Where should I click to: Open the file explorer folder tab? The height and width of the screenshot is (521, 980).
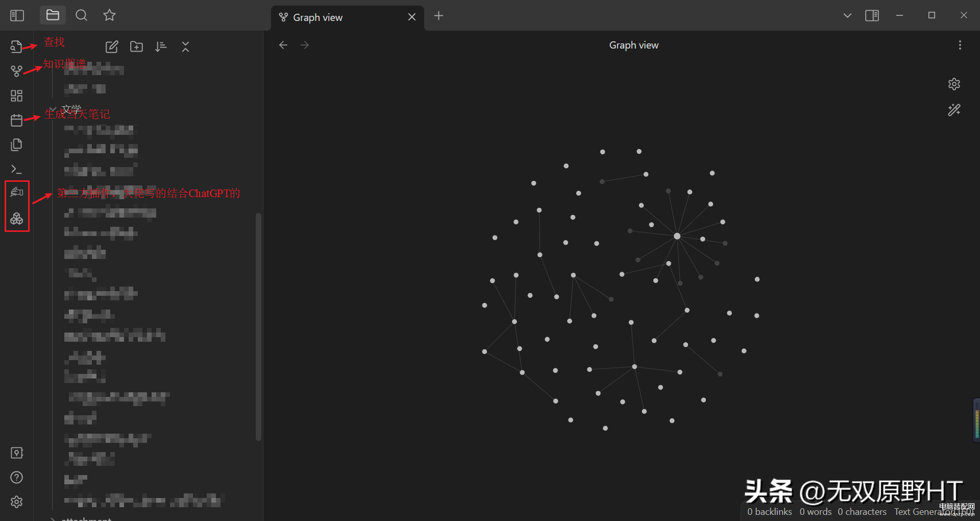53,15
